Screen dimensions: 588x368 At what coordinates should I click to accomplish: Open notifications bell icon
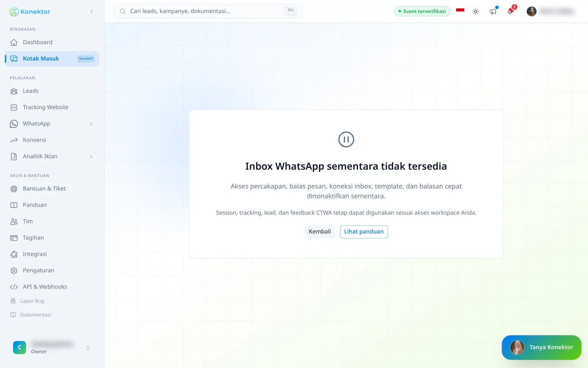tap(510, 11)
